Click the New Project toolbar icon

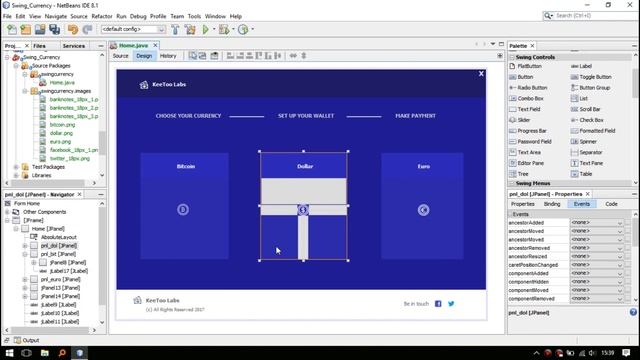(x=26, y=29)
